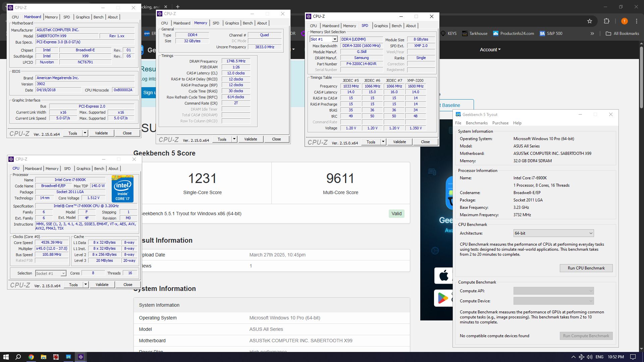
Task: Click the airplane mode network tray icon
Action: coord(581,357)
